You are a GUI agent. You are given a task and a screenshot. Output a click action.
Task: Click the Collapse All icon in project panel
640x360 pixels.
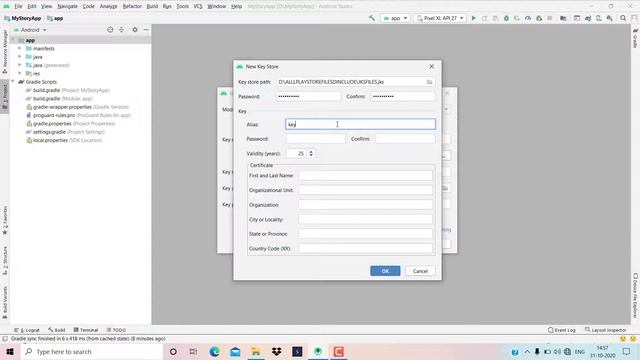point(122,30)
